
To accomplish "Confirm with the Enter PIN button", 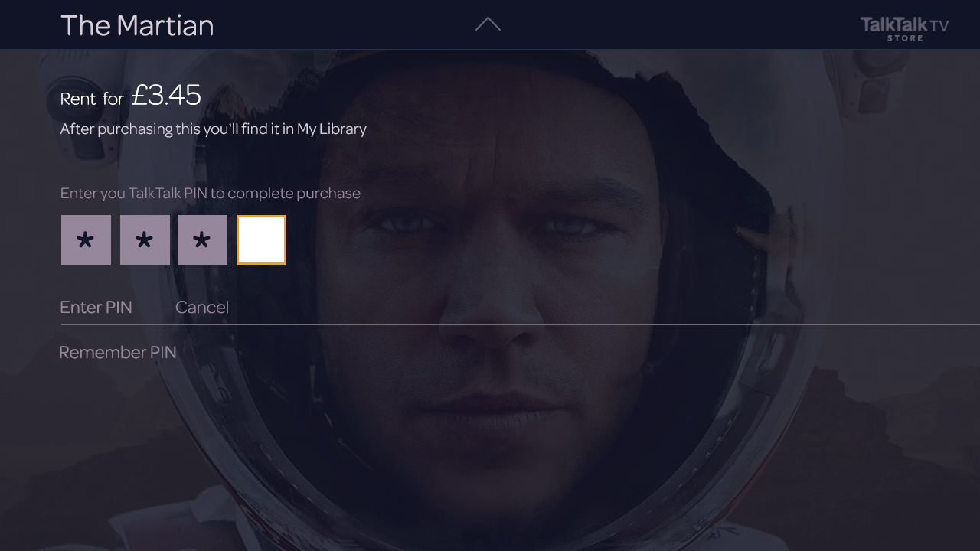I will pos(96,307).
